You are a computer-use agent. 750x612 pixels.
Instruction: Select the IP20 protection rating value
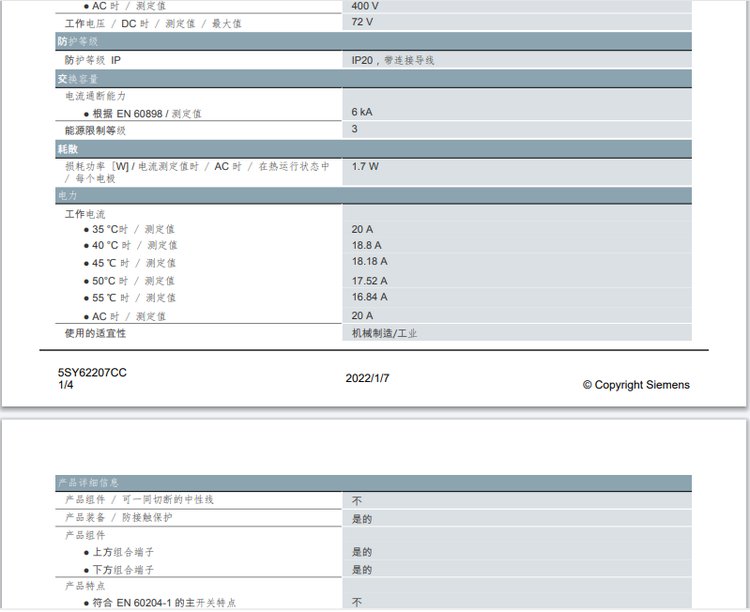pyautogui.click(x=392, y=60)
